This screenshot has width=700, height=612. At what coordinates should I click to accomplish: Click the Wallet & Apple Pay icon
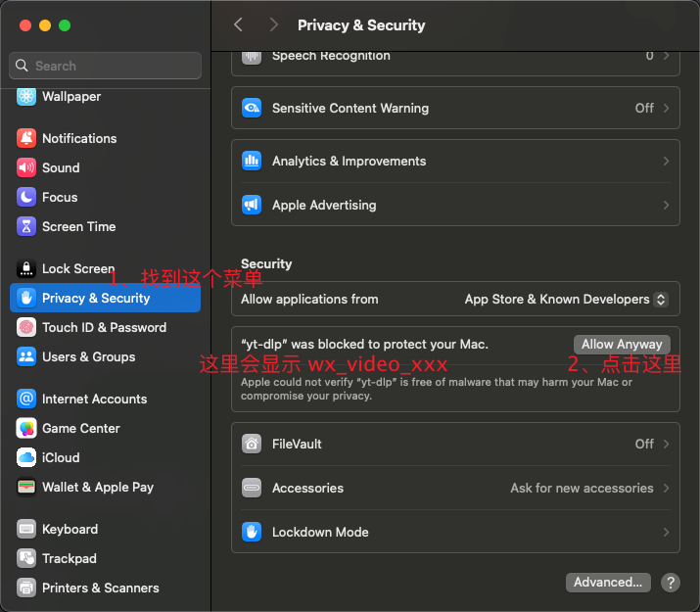[x=26, y=487]
